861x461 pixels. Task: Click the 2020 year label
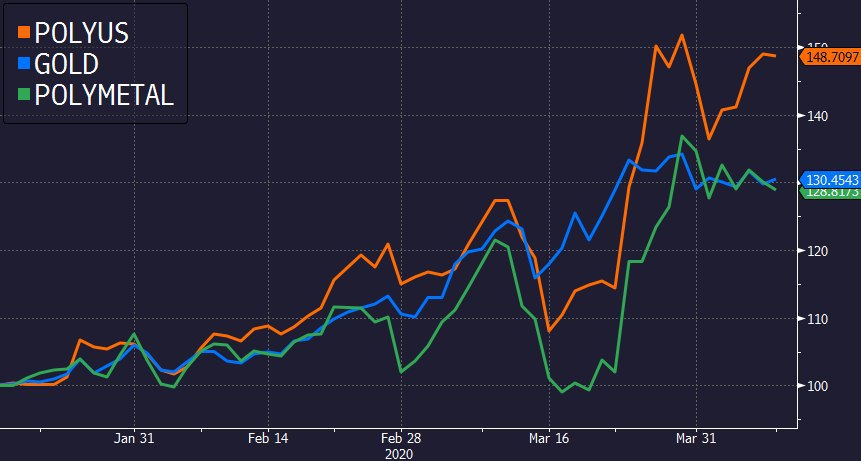[399, 454]
